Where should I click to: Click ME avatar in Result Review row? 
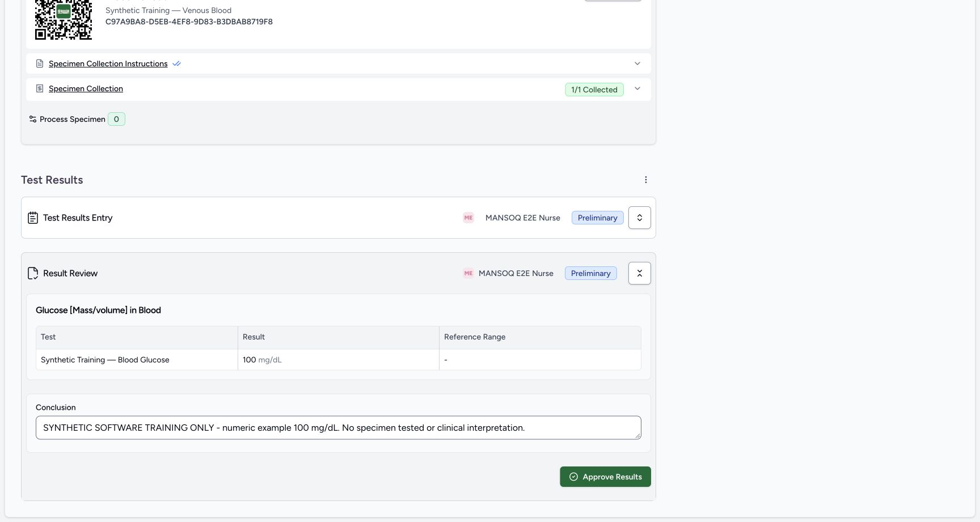[468, 273]
